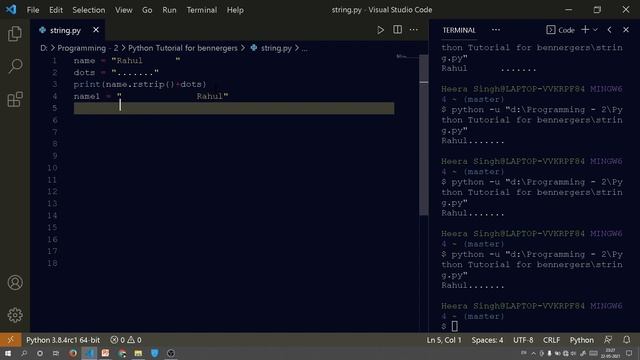Close the string.py editor tab
The image size is (640, 360).
point(96,30)
